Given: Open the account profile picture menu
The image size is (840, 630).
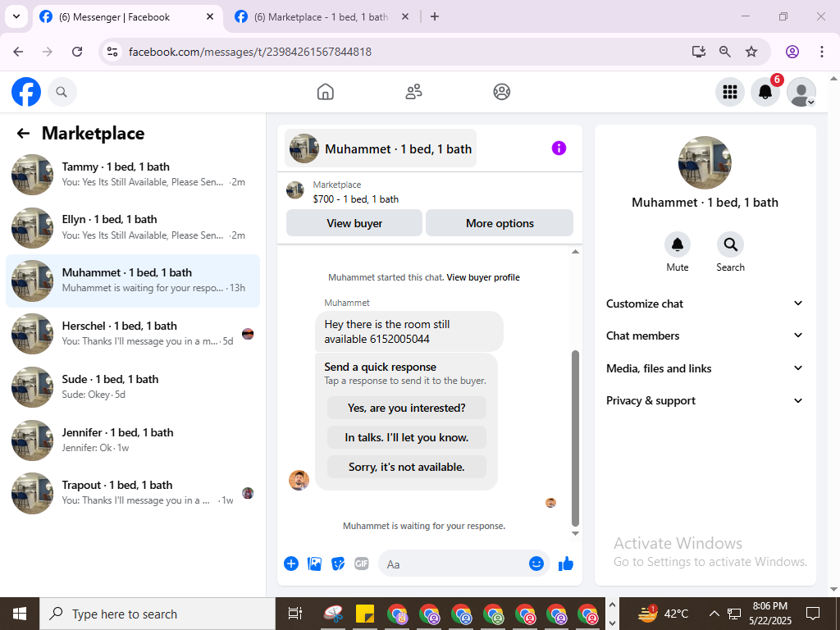Looking at the screenshot, I should pyautogui.click(x=801, y=92).
